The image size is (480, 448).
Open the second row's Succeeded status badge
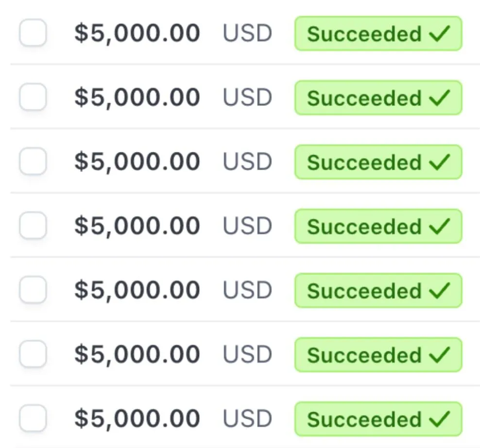pyautogui.click(x=378, y=98)
